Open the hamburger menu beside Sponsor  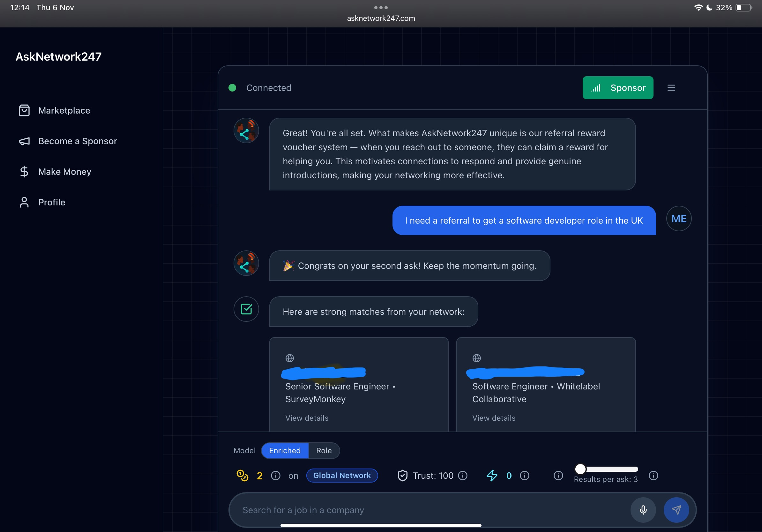[x=671, y=88]
